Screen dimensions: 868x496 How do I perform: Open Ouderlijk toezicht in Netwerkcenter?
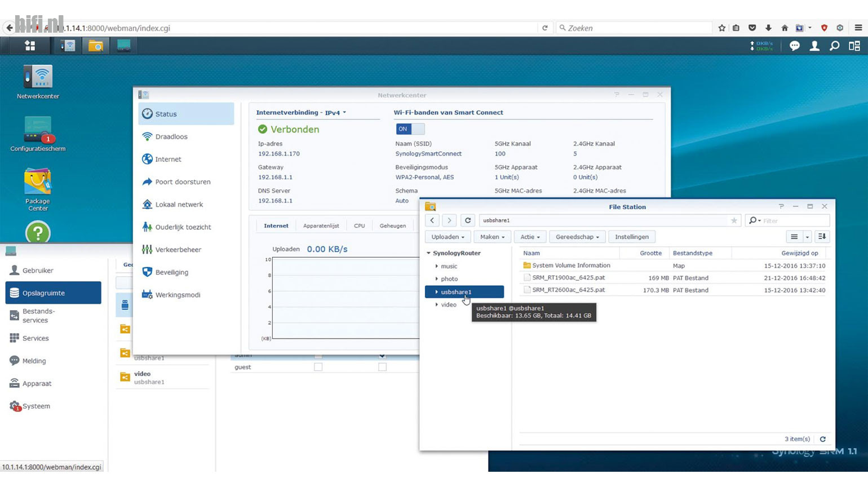pyautogui.click(x=186, y=227)
